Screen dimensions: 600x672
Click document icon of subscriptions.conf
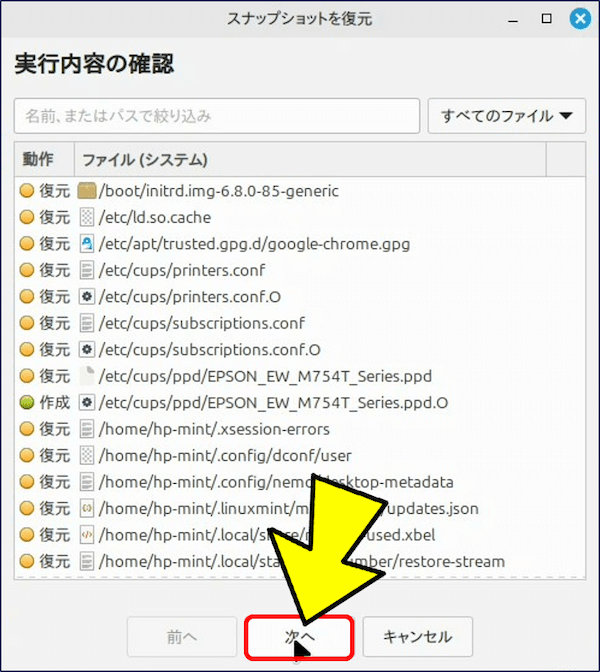pos(87,323)
